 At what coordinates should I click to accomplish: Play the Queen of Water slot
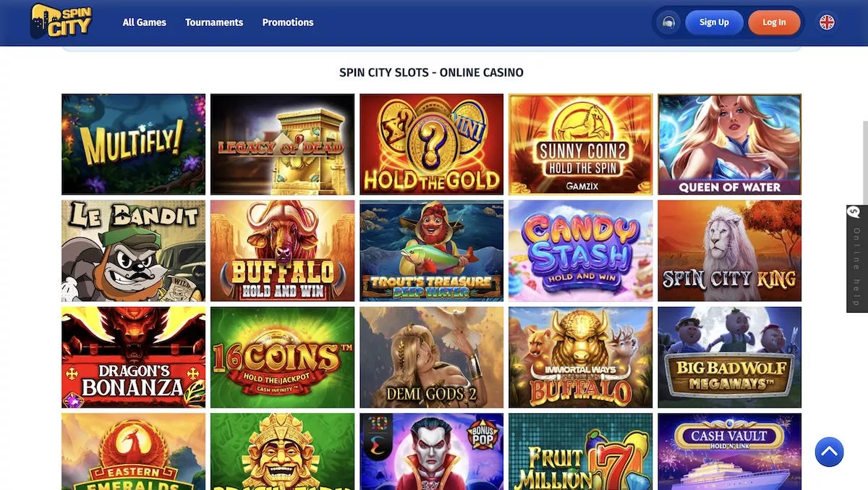pyautogui.click(x=729, y=144)
